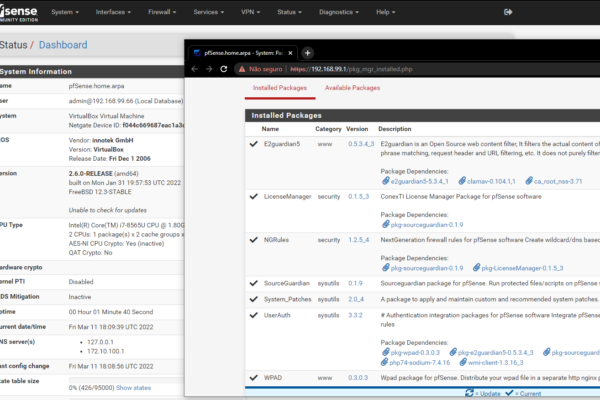Click Show states link in Dashboard

coord(134,388)
